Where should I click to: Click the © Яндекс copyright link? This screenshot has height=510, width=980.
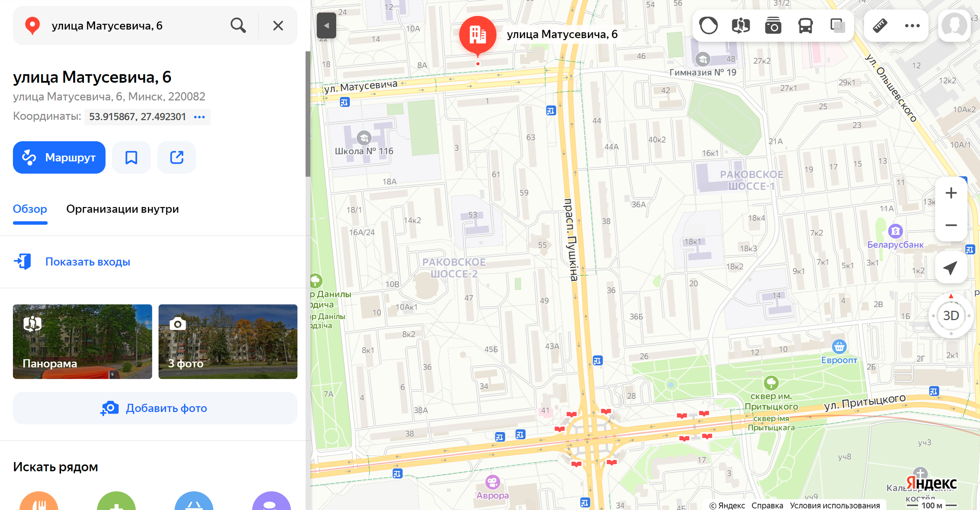click(727, 505)
